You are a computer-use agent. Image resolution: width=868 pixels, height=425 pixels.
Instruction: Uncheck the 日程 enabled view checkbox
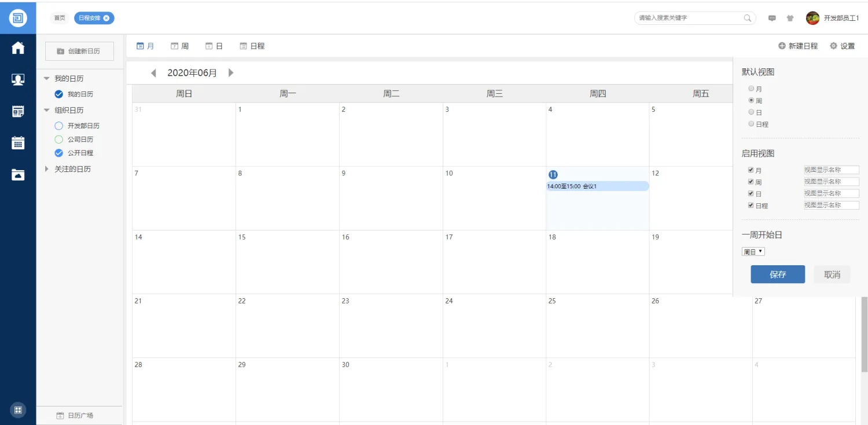tap(751, 205)
